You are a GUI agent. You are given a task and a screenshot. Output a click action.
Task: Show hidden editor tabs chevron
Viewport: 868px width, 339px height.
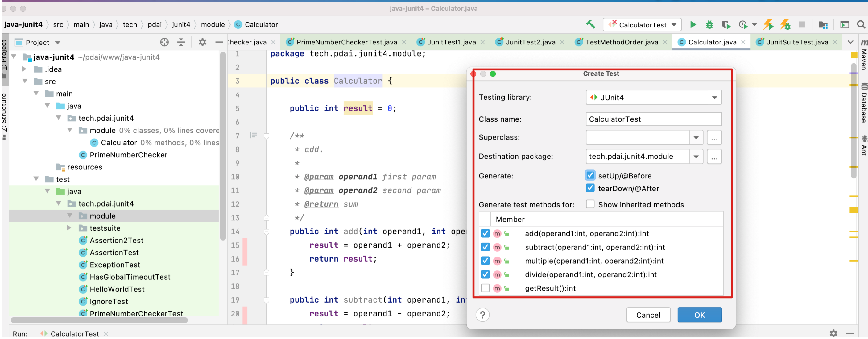(850, 42)
